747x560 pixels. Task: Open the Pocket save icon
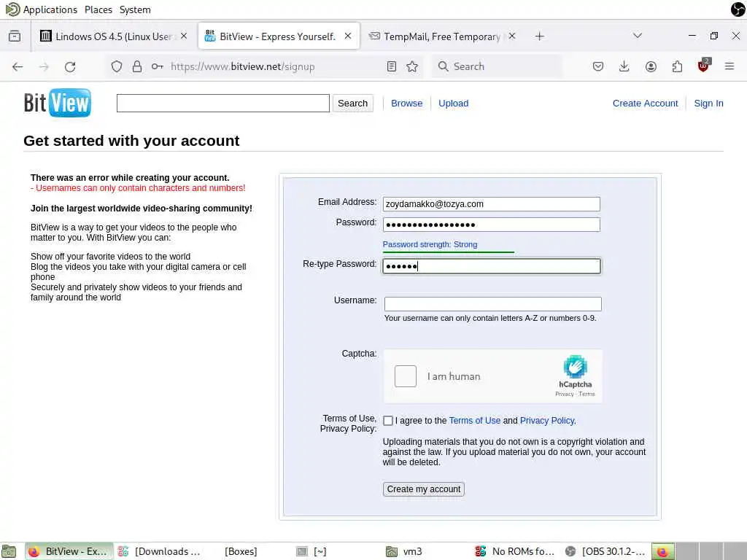tap(598, 66)
